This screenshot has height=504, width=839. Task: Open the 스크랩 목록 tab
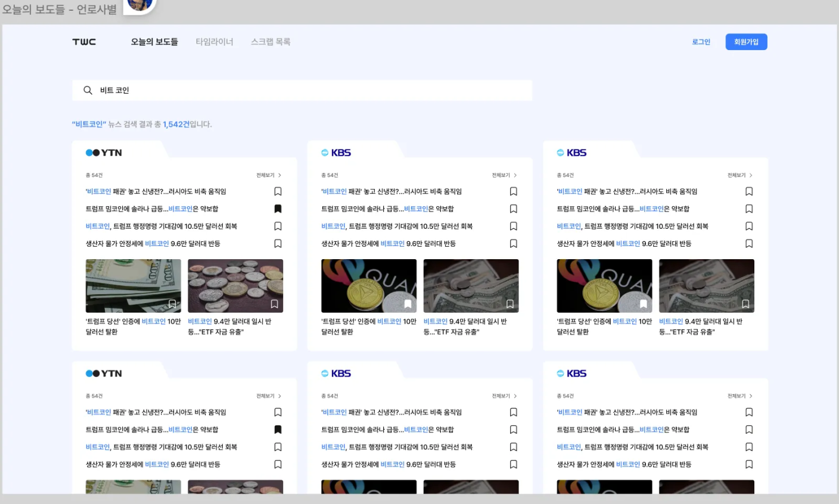271,42
